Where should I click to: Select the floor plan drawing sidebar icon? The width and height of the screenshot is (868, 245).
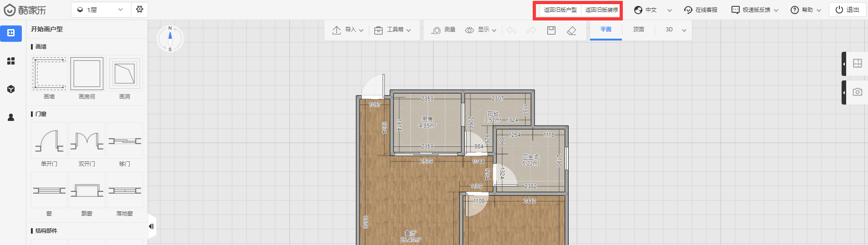click(11, 33)
